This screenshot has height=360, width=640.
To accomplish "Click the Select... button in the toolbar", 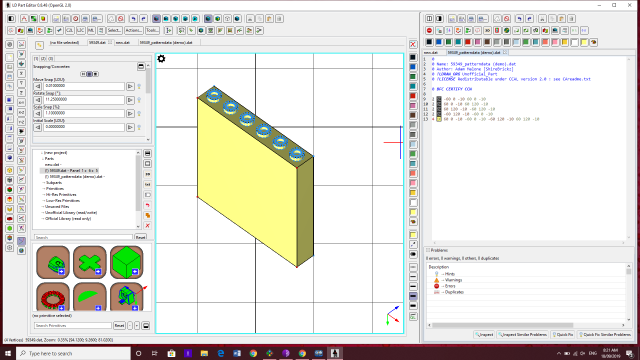I will (x=114, y=31).
